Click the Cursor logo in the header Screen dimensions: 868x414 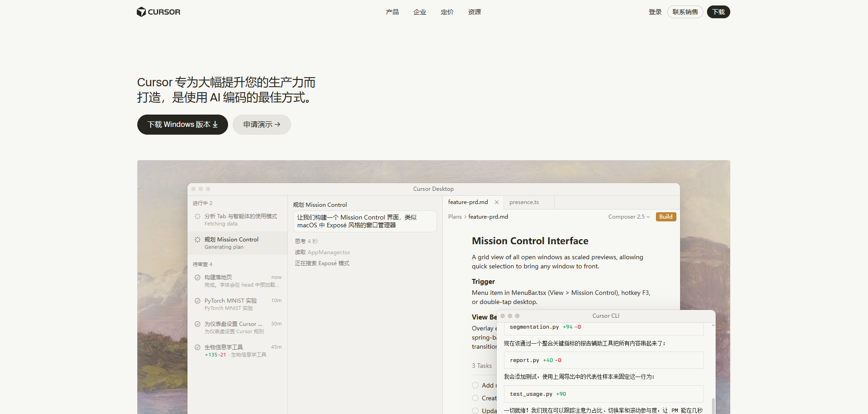tap(158, 12)
